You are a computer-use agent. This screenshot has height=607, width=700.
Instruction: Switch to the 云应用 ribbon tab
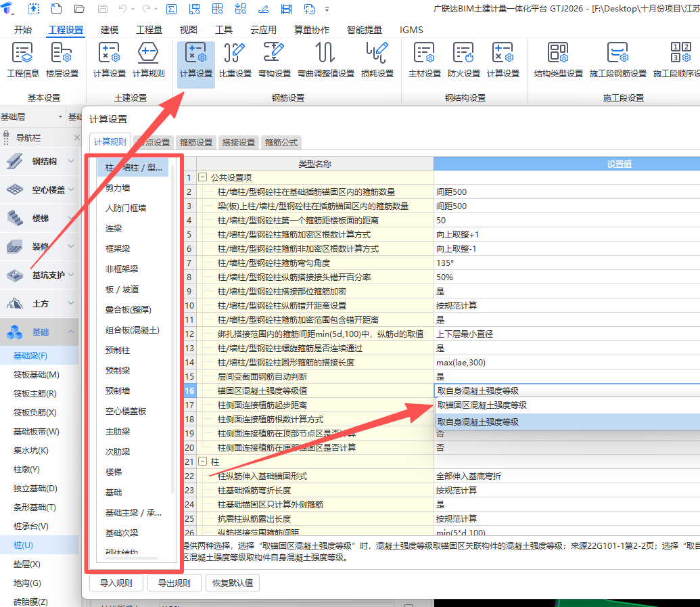pos(263,30)
